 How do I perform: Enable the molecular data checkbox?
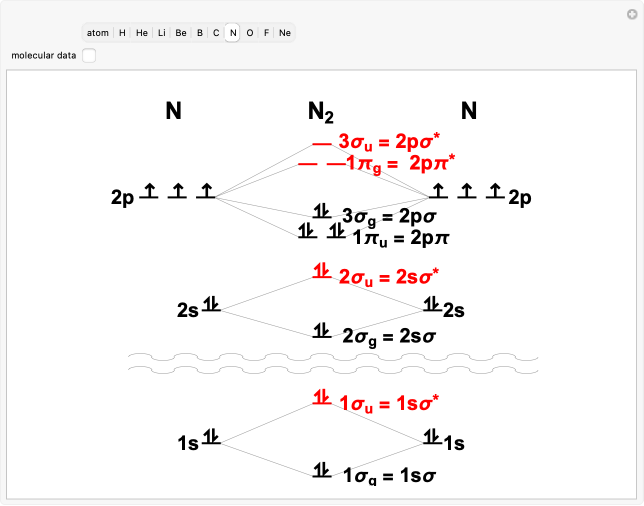[89, 56]
